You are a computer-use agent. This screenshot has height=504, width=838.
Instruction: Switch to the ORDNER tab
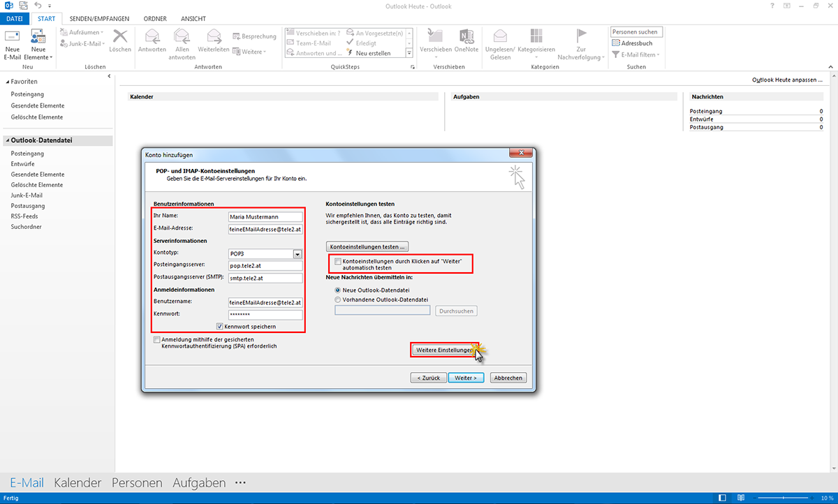155,19
